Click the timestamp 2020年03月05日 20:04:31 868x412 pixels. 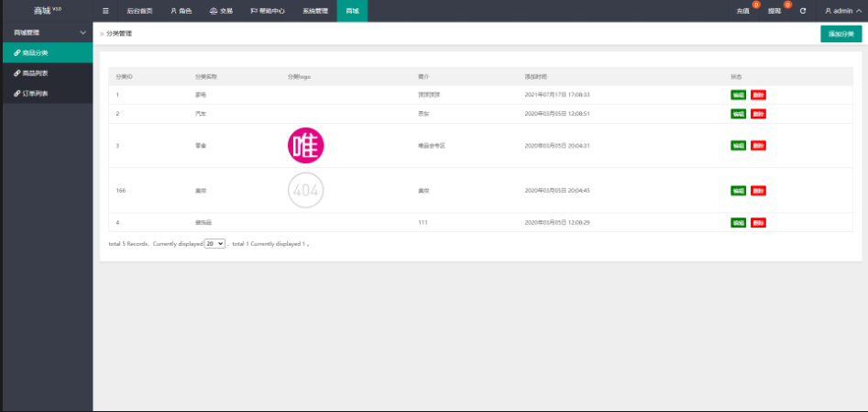point(557,146)
